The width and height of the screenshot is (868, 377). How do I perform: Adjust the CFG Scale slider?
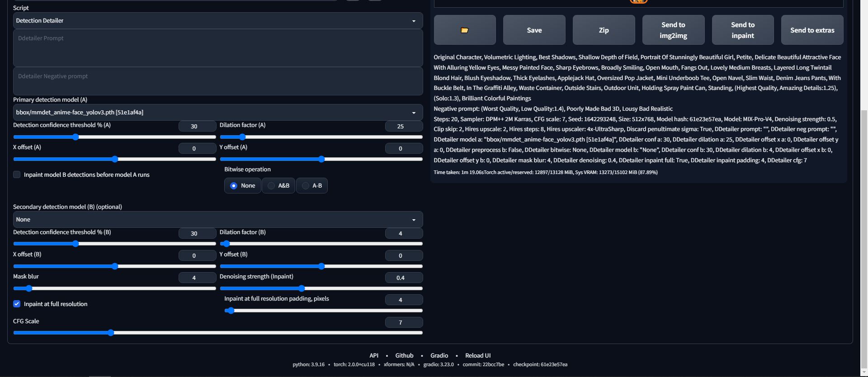[x=217, y=333]
